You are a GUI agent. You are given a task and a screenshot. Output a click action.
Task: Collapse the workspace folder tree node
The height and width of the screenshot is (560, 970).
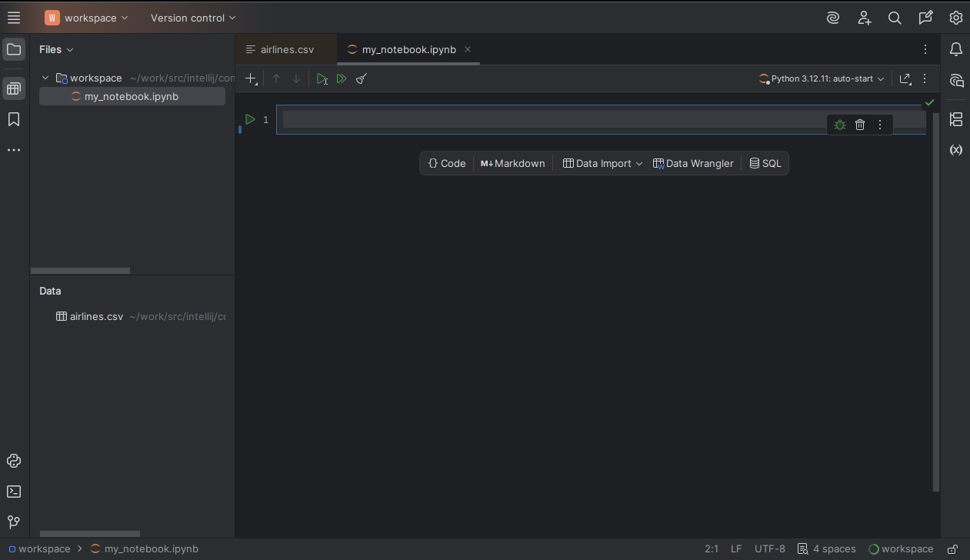click(45, 78)
